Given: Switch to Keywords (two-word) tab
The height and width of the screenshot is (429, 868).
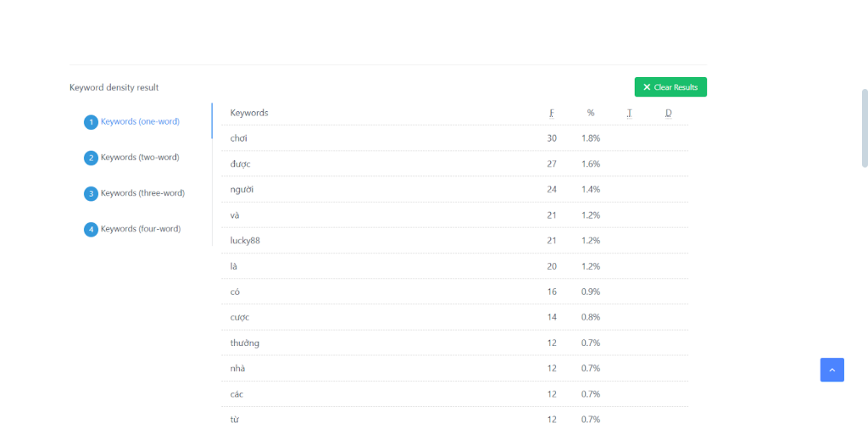Looking at the screenshot, I should coord(140,157).
